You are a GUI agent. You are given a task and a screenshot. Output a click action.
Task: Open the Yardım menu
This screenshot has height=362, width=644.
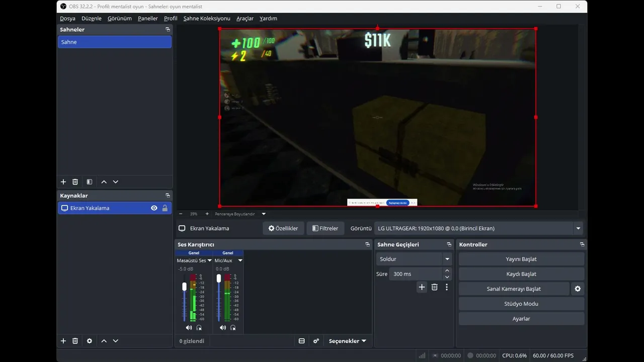tap(269, 19)
